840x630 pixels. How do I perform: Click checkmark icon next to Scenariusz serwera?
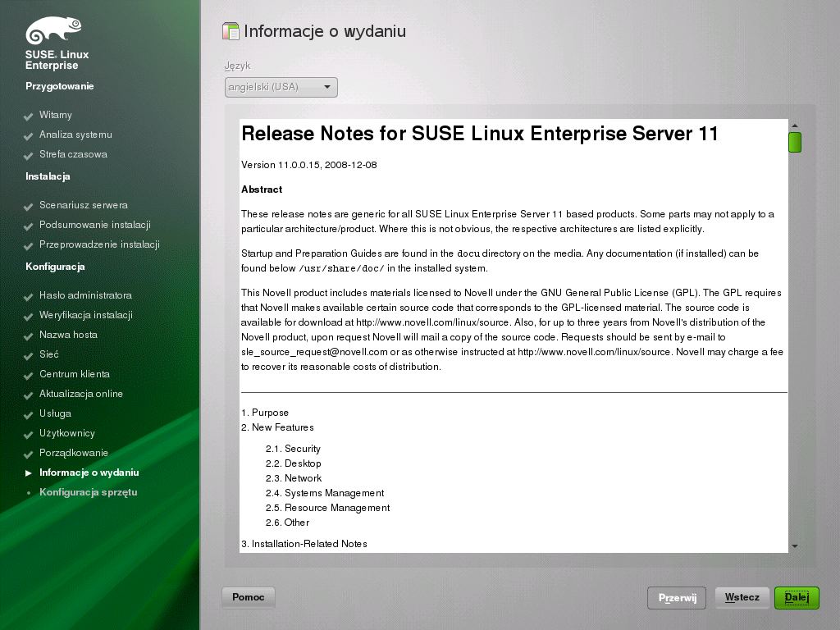tap(29, 207)
